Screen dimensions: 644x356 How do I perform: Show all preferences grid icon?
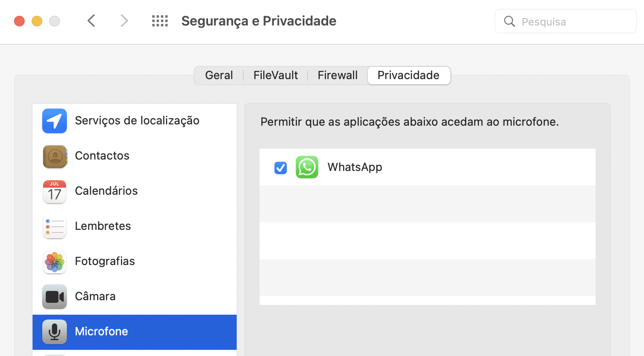coord(160,21)
